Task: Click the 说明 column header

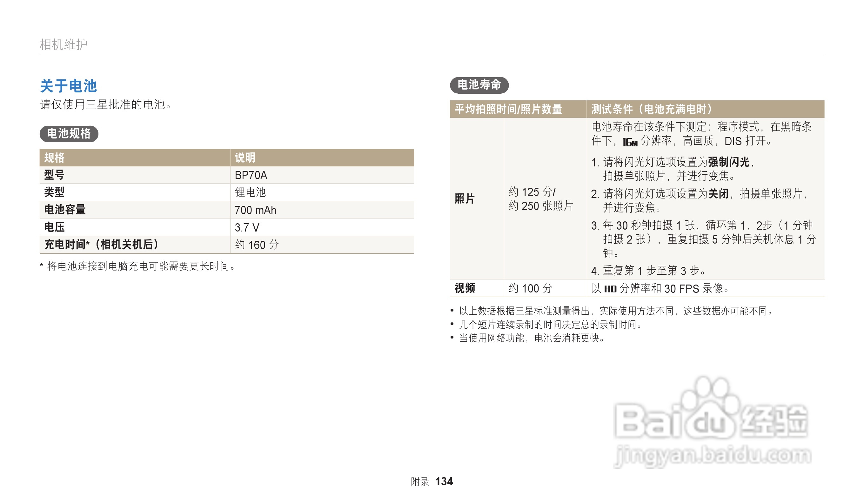Action: click(x=245, y=158)
